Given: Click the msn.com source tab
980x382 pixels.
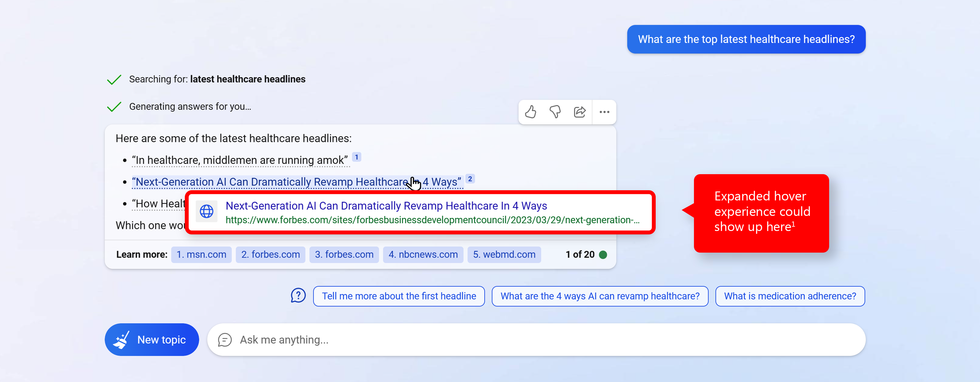Looking at the screenshot, I should [201, 254].
